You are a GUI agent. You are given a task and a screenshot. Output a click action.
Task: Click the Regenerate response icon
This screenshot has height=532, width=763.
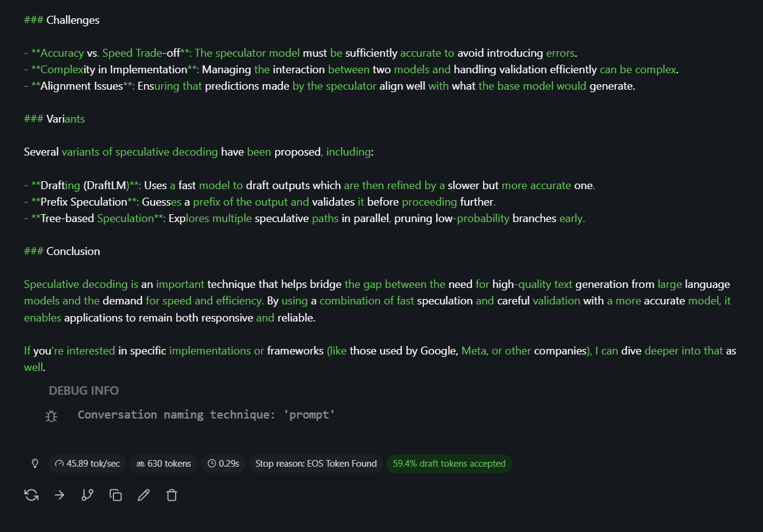click(31, 495)
